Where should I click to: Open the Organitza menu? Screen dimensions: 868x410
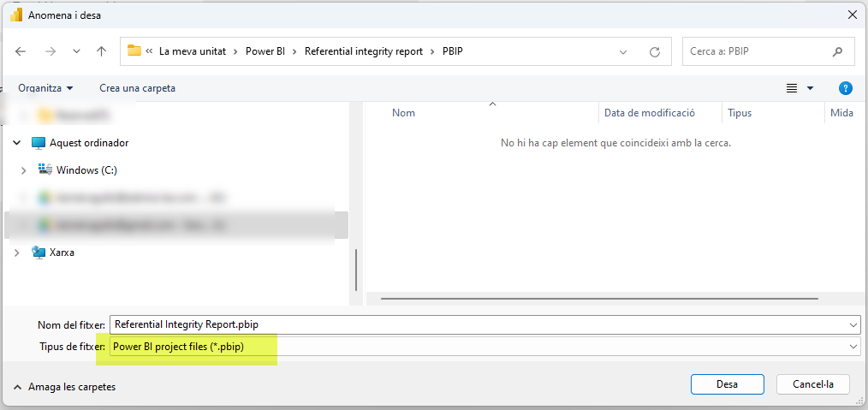coord(45,88)
